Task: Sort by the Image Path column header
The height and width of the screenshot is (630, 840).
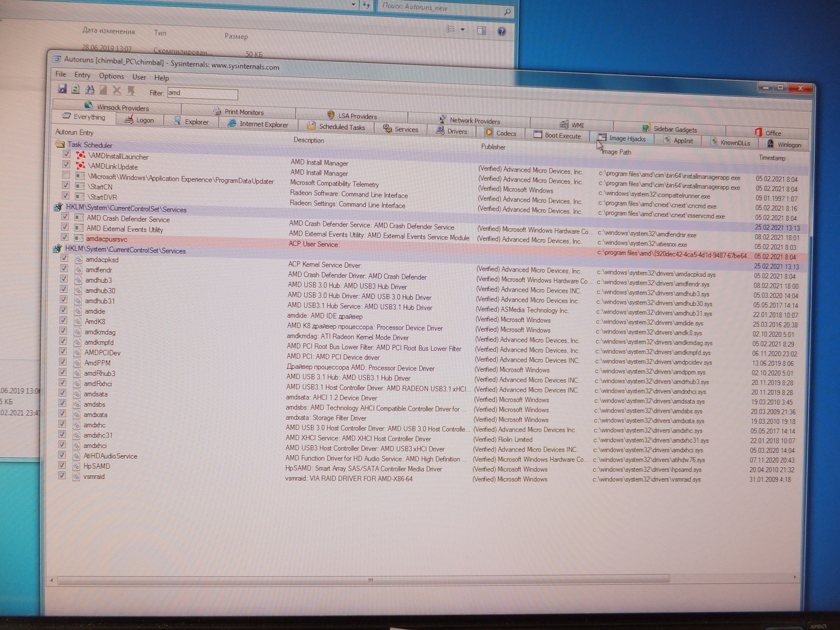Action: pos(616,152)
